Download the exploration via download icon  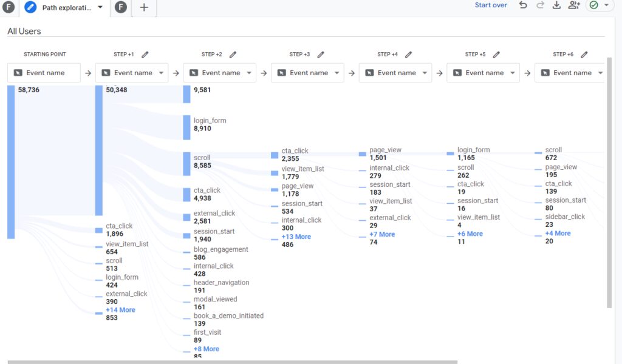pos(556,5)
